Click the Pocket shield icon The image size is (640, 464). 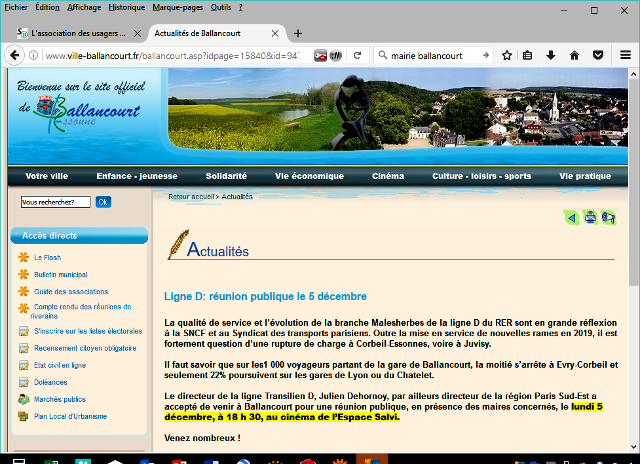tap(598, 55)
